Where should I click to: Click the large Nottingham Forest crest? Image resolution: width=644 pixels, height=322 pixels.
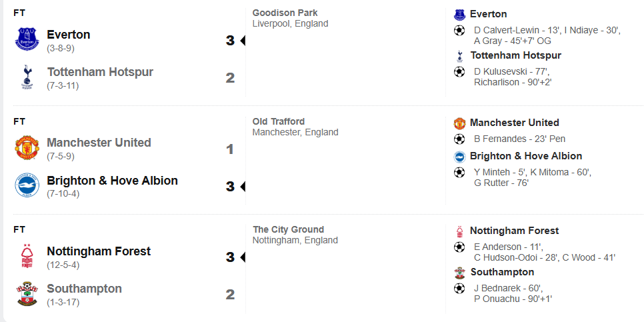pyautogui.click(x=27, y=257)
